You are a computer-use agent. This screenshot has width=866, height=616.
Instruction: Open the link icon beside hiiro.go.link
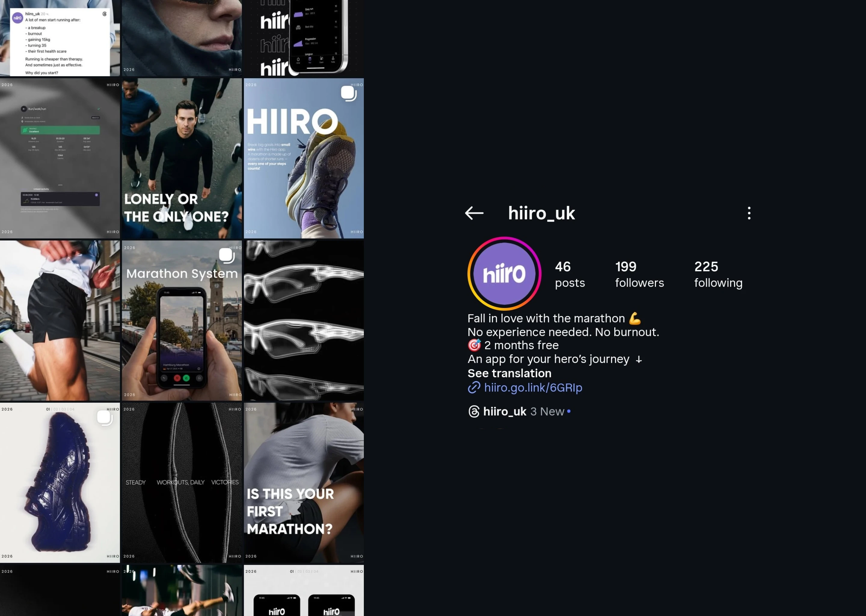pos(474,388)
